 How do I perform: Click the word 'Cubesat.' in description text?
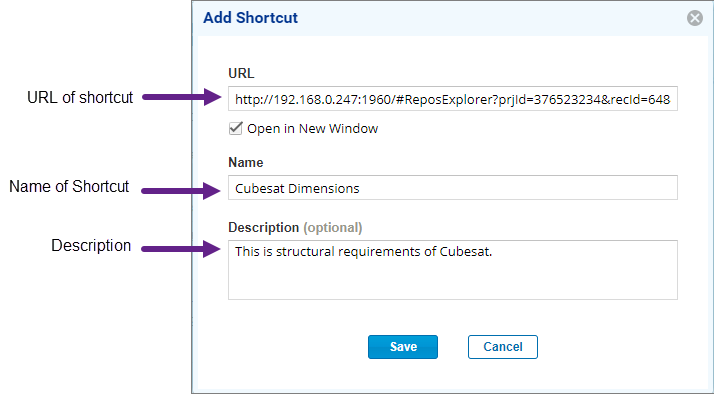(x=465, y=252)
